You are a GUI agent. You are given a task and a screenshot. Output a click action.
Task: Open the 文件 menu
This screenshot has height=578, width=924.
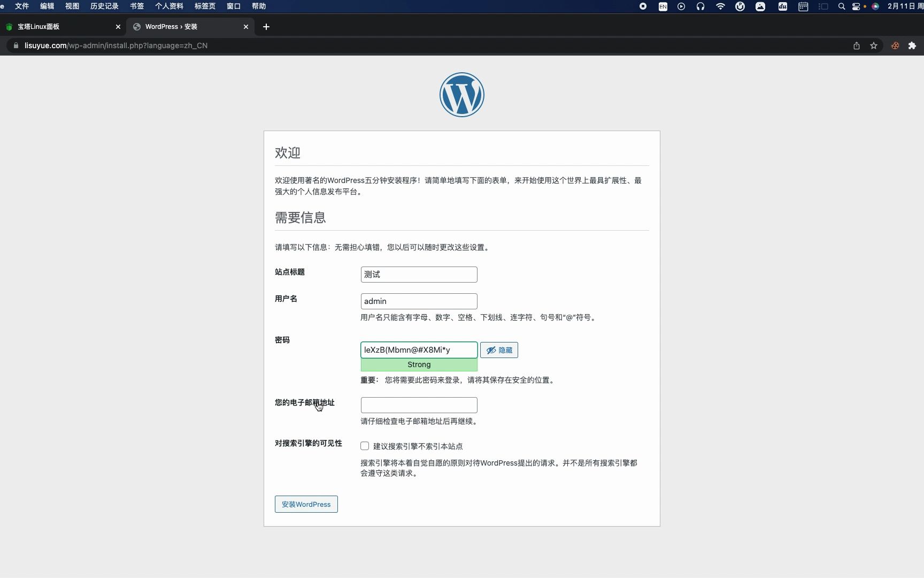(x=22, y=6)
